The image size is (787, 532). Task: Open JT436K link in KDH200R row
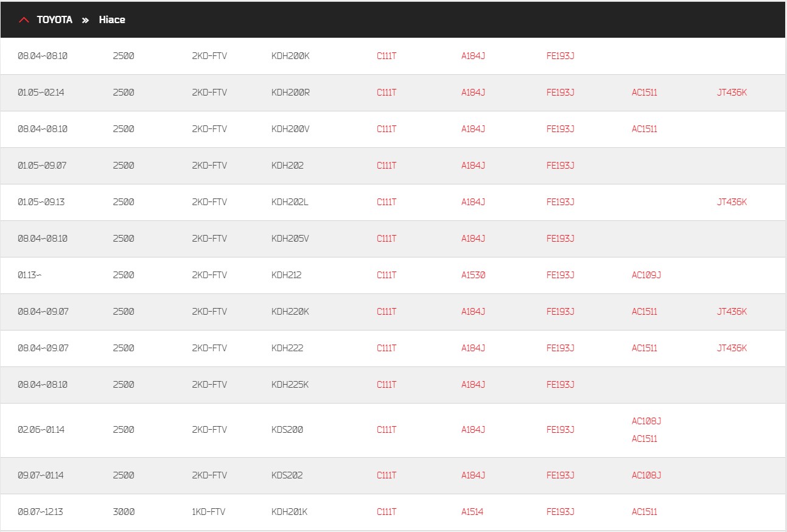tap(732, 93)
